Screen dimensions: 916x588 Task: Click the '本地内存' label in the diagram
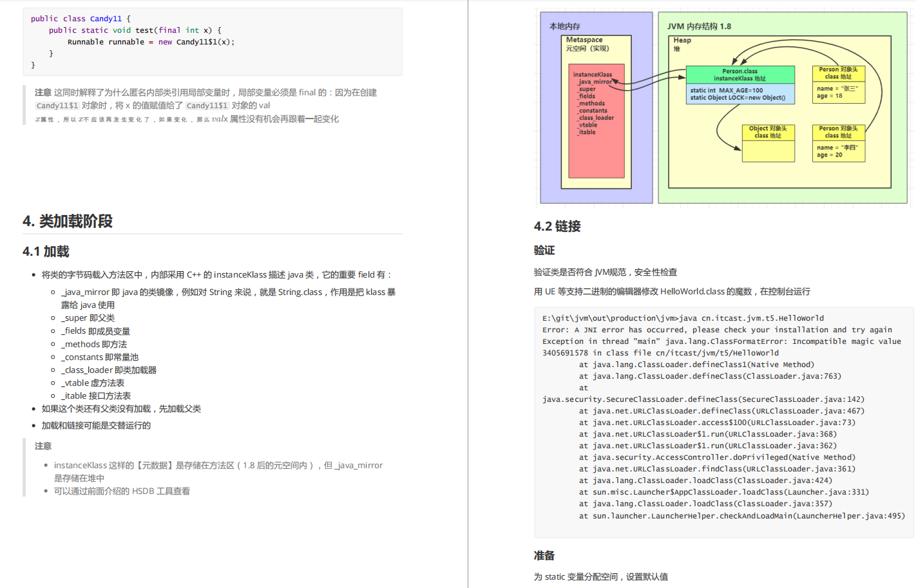point(565,26)
